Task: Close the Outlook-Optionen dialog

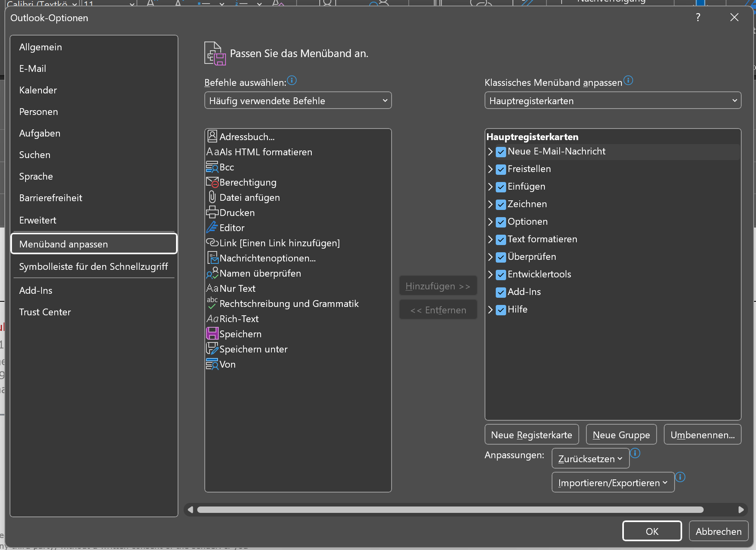Action: pyautogui.click(x=734, y=17)
